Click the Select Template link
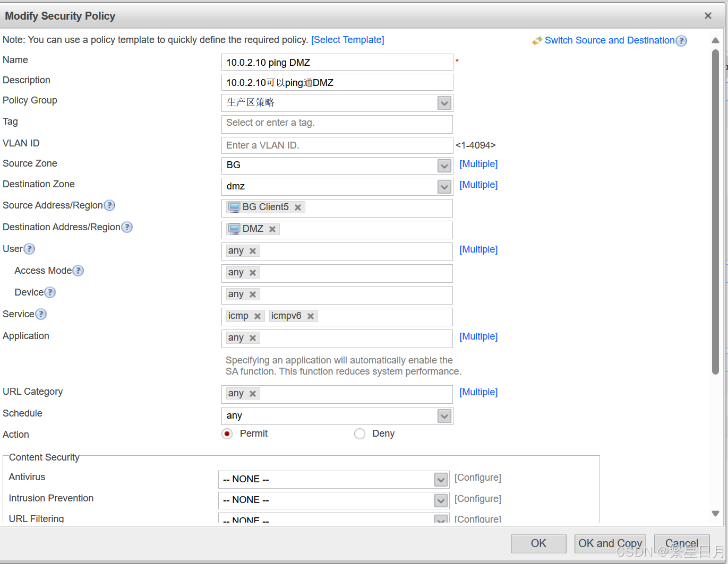 click(348, 40)
